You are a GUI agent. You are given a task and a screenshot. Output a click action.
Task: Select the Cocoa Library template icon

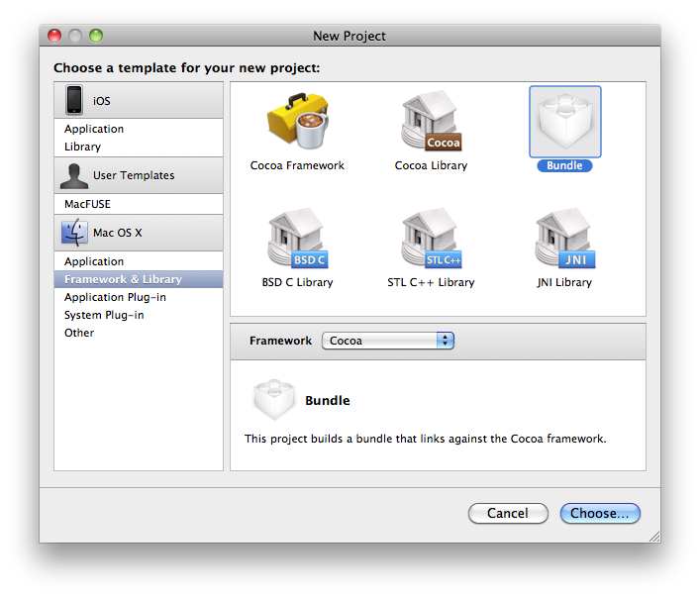click(431, 125)
